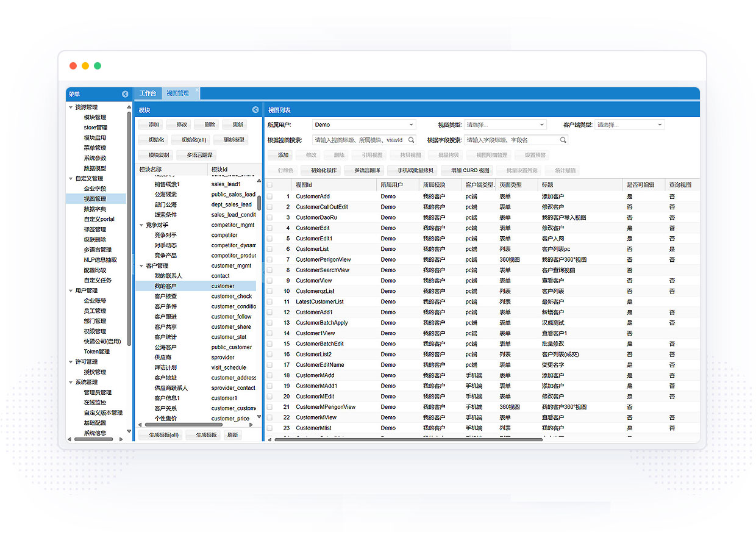Viewport: 756px width, 537px height.
Task: Click the CustomerMPerigonView cell
Action: pos(326,407)
